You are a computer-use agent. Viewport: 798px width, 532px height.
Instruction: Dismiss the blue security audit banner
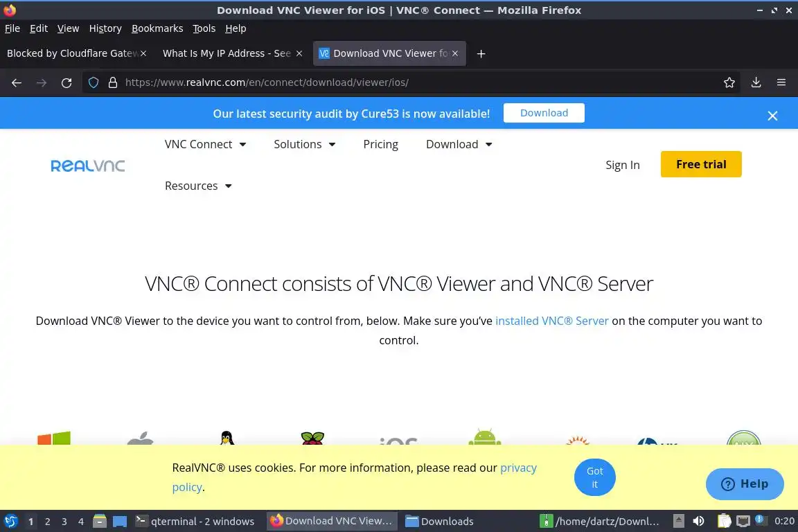772,116
